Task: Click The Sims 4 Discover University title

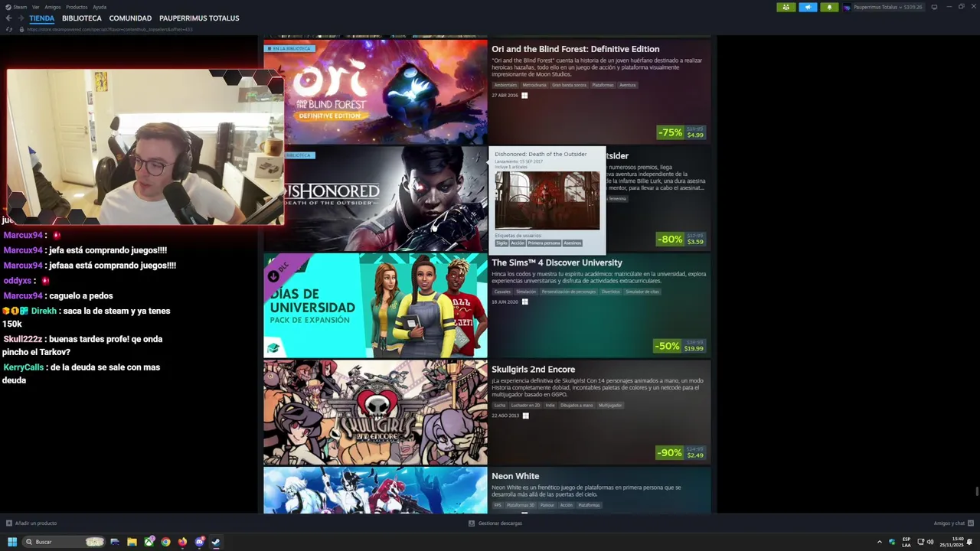Action: point(557,262)
